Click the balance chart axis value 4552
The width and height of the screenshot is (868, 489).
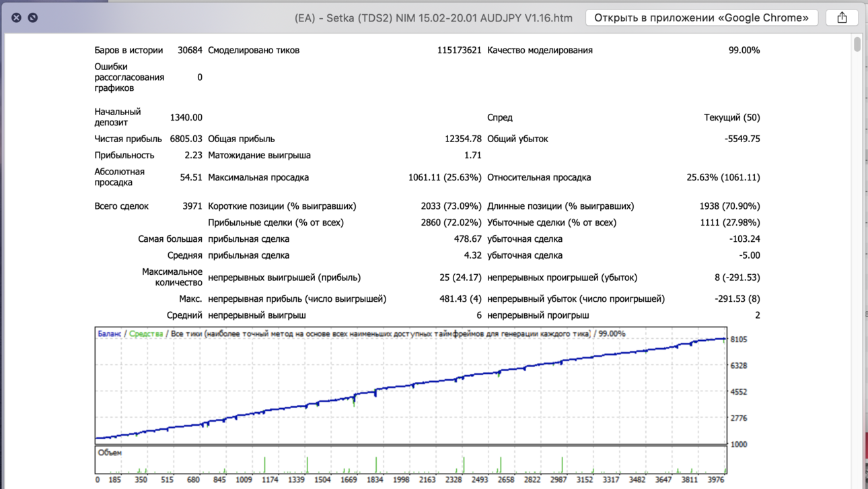(x=739, y=392)
